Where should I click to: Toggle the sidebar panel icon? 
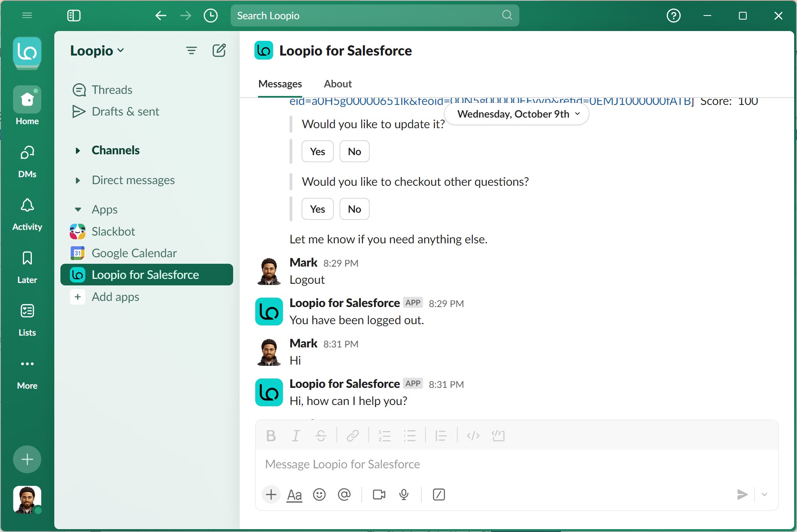pyautogui.click(x=73, y=16)
